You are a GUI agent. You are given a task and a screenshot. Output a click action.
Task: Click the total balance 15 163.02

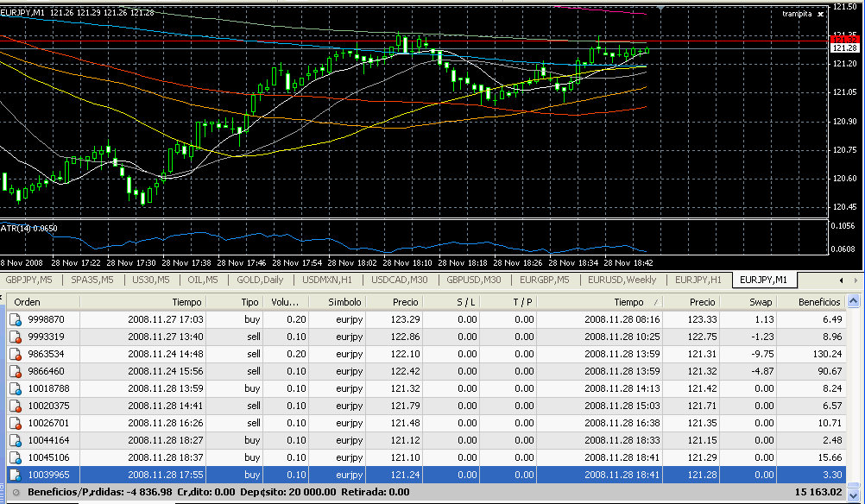click(x=818, y=493)
